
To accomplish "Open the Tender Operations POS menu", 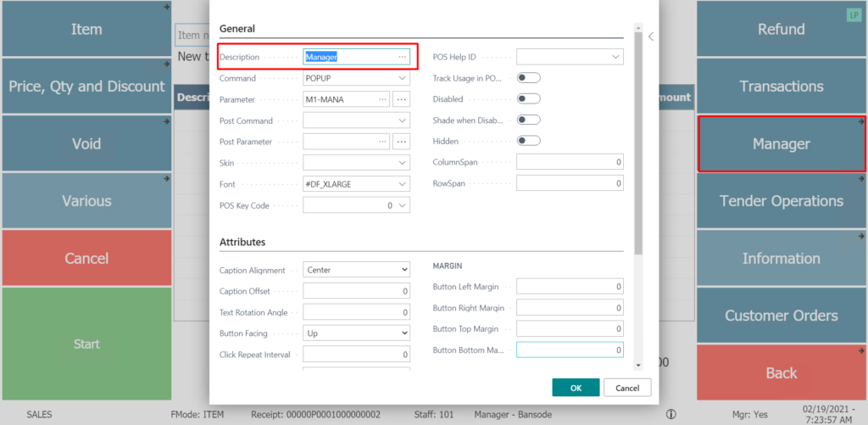I will [781, 200].
